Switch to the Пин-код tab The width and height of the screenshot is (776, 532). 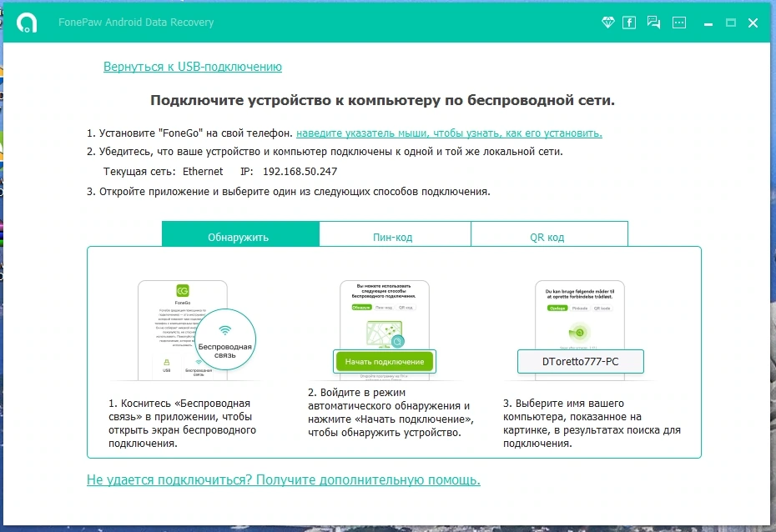(x=395, y=233)
